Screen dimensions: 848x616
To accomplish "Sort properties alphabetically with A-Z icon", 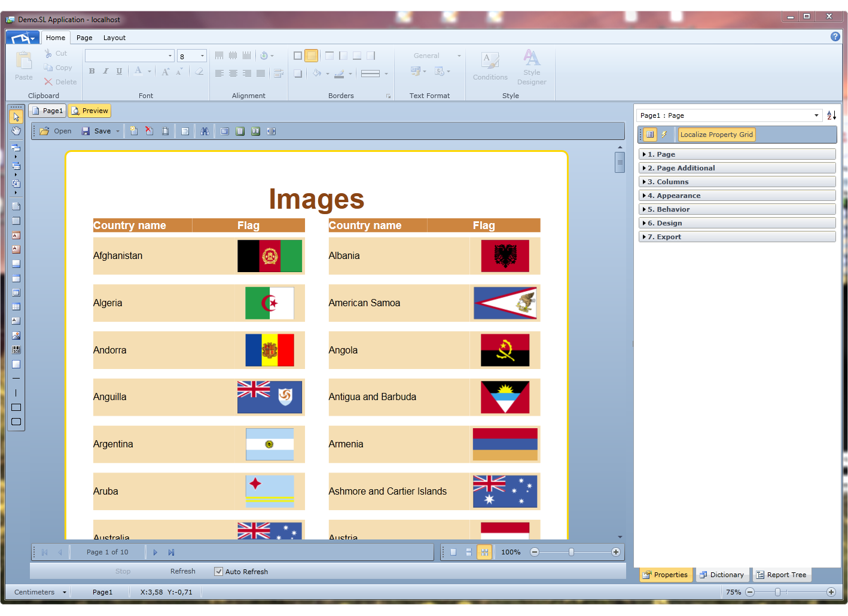I will coord(831,115).
